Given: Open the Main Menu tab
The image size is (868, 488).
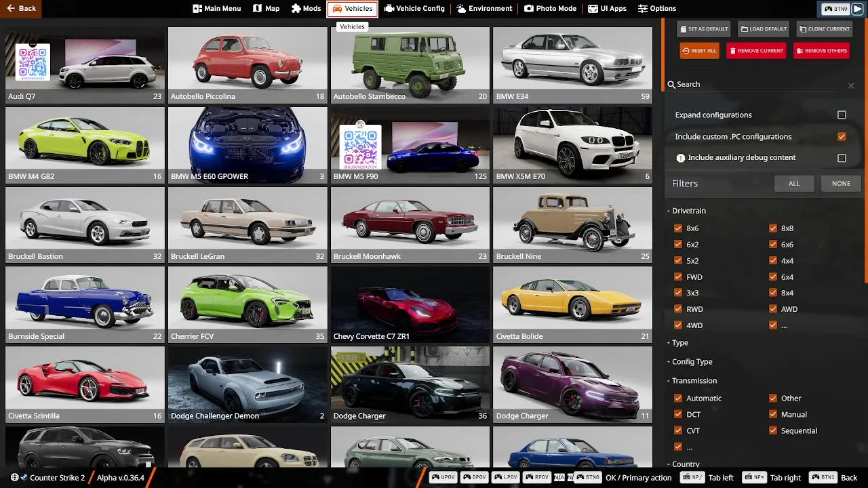Looking at the screenshot, I should tap(217, 9).
